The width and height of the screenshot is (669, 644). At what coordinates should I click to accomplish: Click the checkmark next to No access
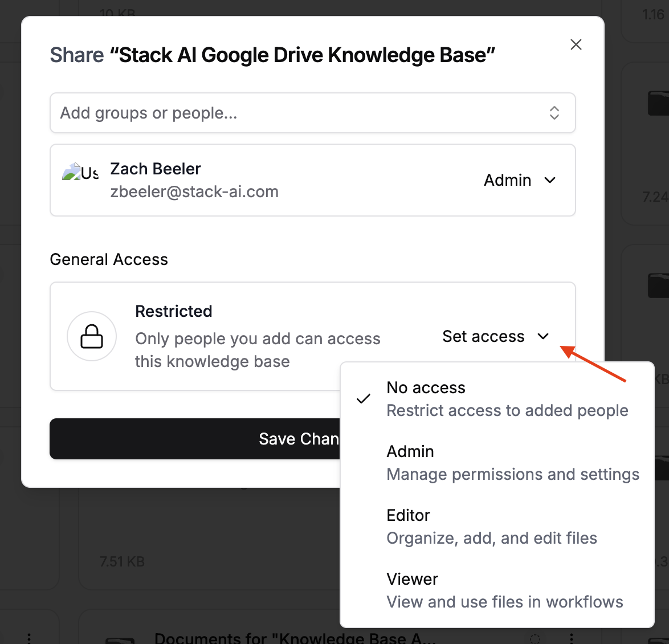pyautogui.click(x=364, y=399)
